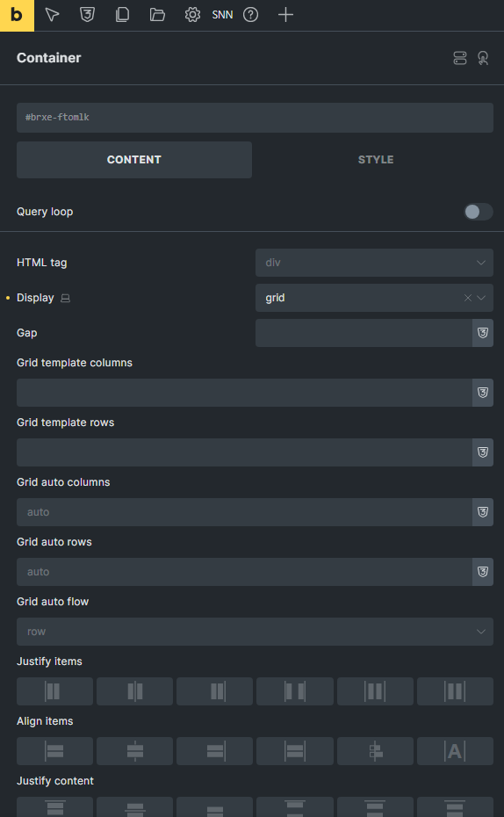Screen dimensions: 504x817
Task: Open the conditions icon beside Container title
Action: pyautogui.click(x=460, y=58)
